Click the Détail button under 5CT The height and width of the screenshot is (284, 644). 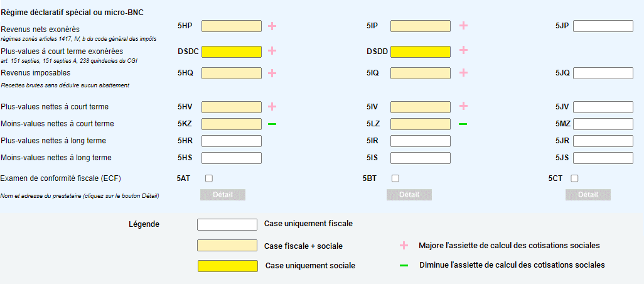coord(588,195)
